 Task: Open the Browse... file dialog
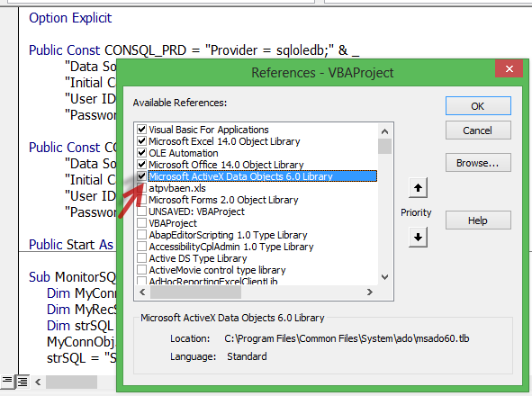478,163
